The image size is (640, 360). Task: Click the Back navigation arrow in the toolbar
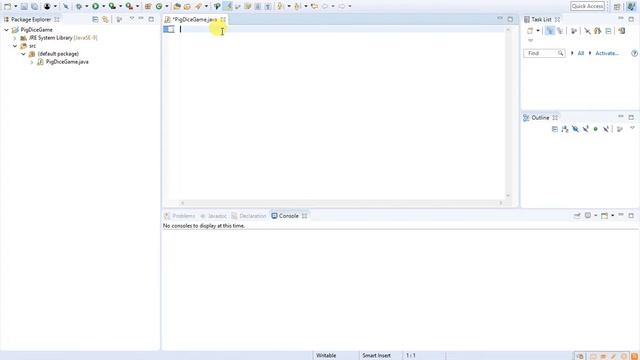coord(325,6)
